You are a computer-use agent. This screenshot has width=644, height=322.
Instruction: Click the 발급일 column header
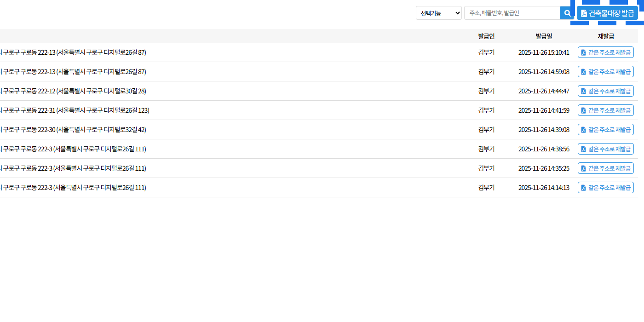click(544, 36)
